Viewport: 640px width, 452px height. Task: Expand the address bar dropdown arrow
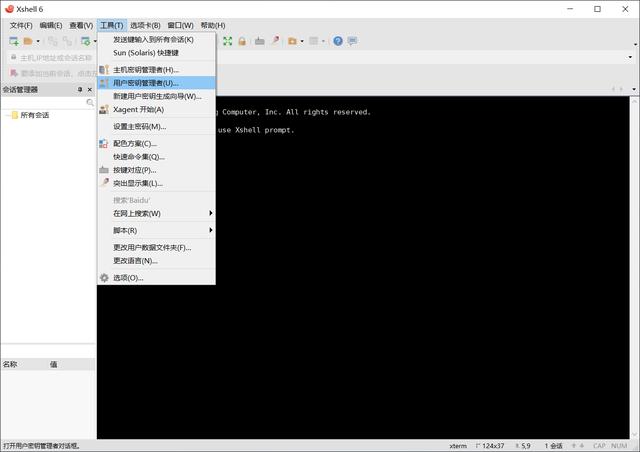click(x=630, y=58)
